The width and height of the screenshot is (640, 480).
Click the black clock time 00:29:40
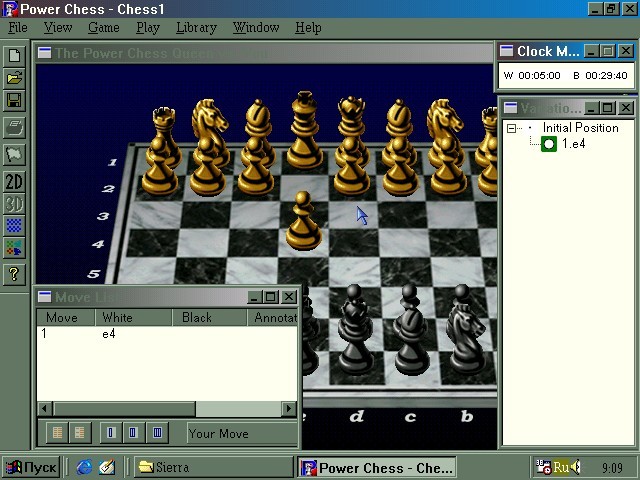click(606, 76)
